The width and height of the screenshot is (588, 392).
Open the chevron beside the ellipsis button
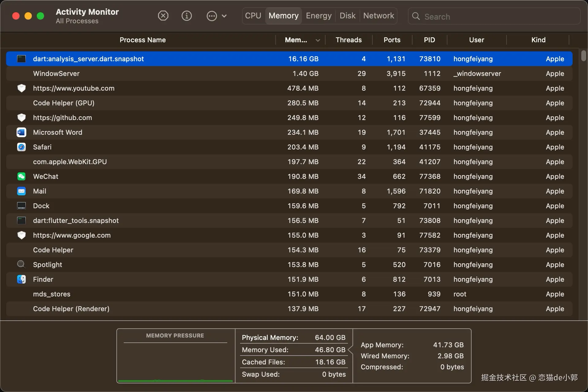[x=224, y=16]
